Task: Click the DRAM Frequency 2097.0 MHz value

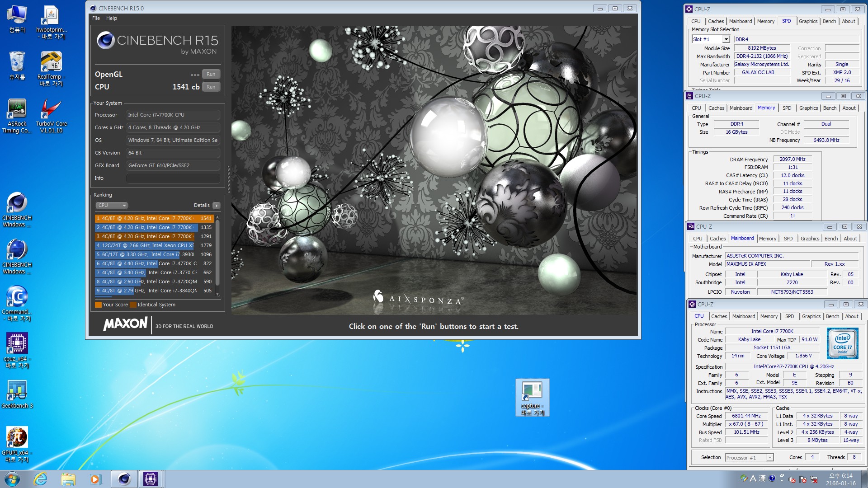Action: [793, 159]
